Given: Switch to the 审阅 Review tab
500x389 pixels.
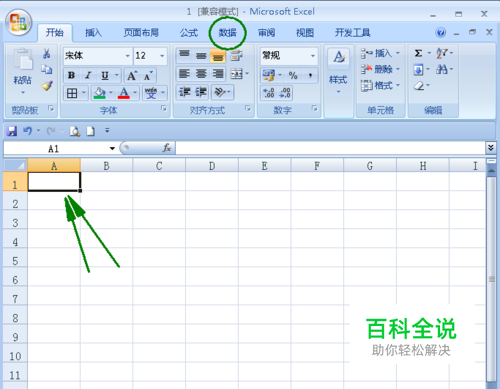Looking at the screenshot, I should click(x=266, y=33).
